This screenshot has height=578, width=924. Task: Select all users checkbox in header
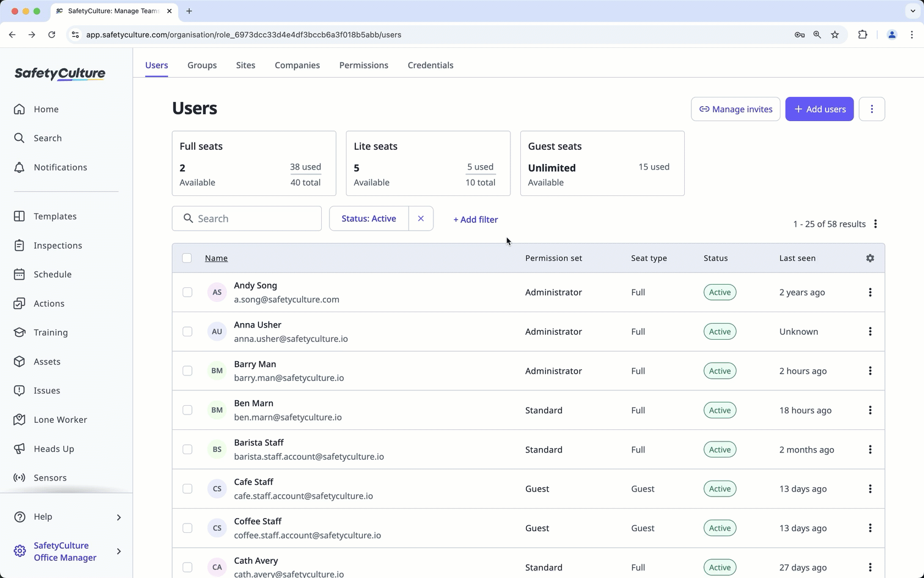coord(187,258)
